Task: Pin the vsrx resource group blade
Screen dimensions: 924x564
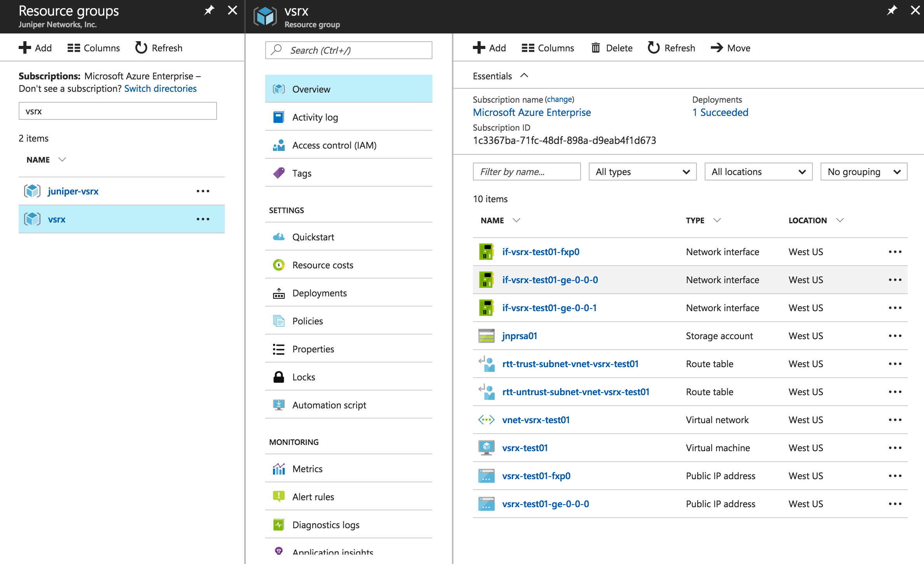Action: [x=892, y=11]
